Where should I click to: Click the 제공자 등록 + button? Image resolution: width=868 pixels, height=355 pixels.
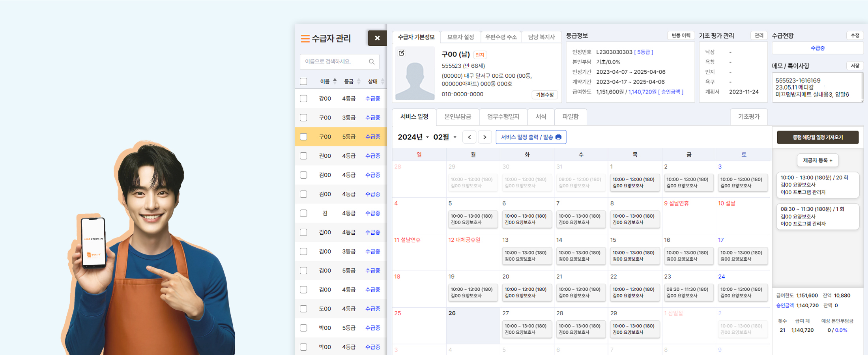(x=817, y=161)
